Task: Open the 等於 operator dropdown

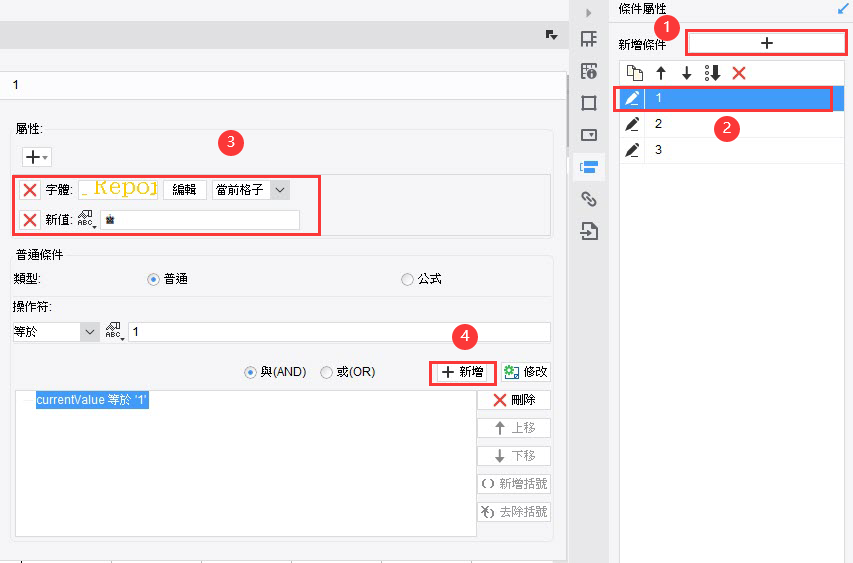Action: pos(56,332)
